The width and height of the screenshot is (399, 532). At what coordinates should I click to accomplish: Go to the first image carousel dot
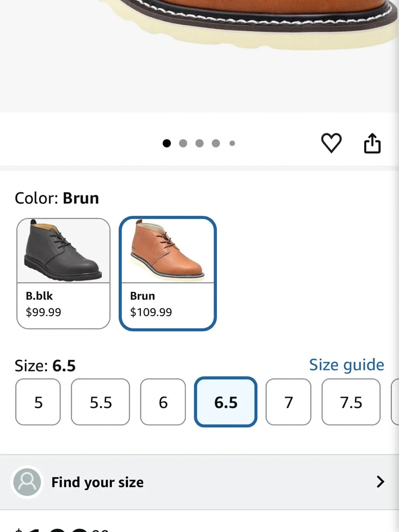point(167,143)
